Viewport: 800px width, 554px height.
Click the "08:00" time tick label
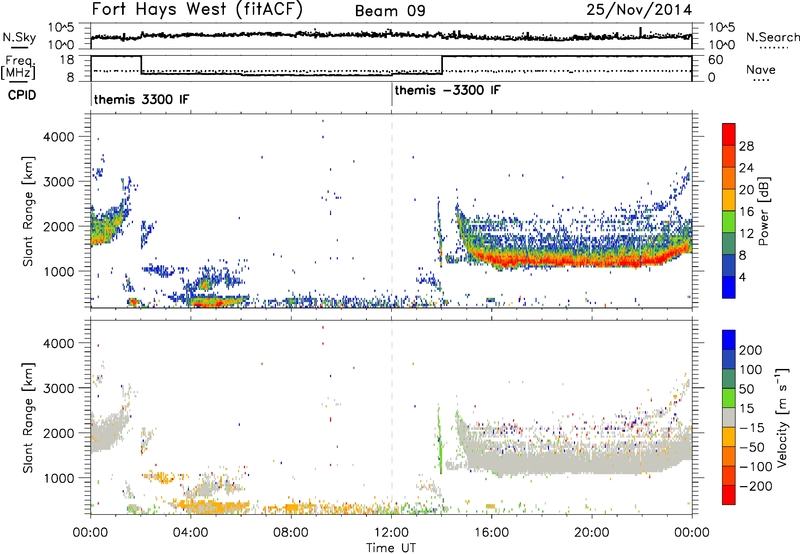pyautogui.click(x=291, y=533)
